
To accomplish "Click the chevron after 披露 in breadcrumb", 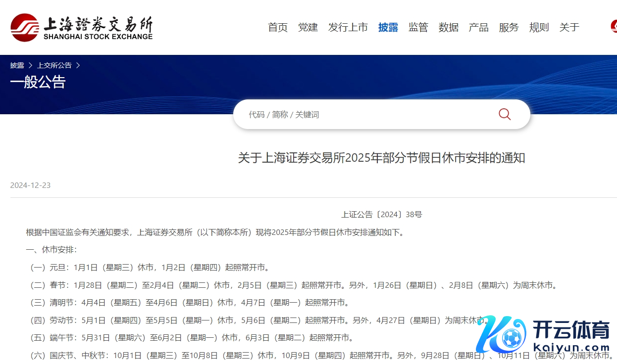I will pyautogui.click(x=30, y=65).
